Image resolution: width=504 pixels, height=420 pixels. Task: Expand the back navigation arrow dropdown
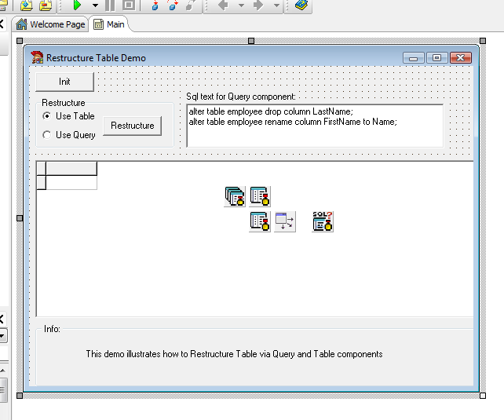[x=240, y=5]
